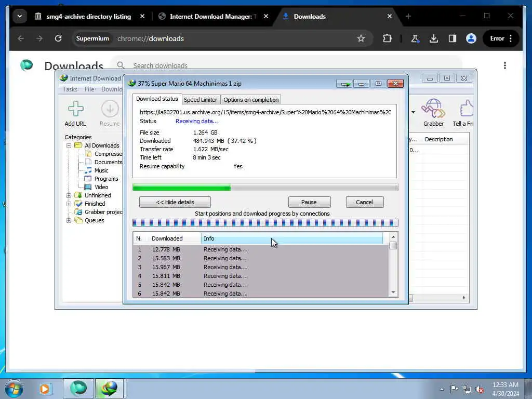The height and width of the screenshot is (399, 532).
Task: Reload the chrome://downloads page
Action: coord(58,38)
